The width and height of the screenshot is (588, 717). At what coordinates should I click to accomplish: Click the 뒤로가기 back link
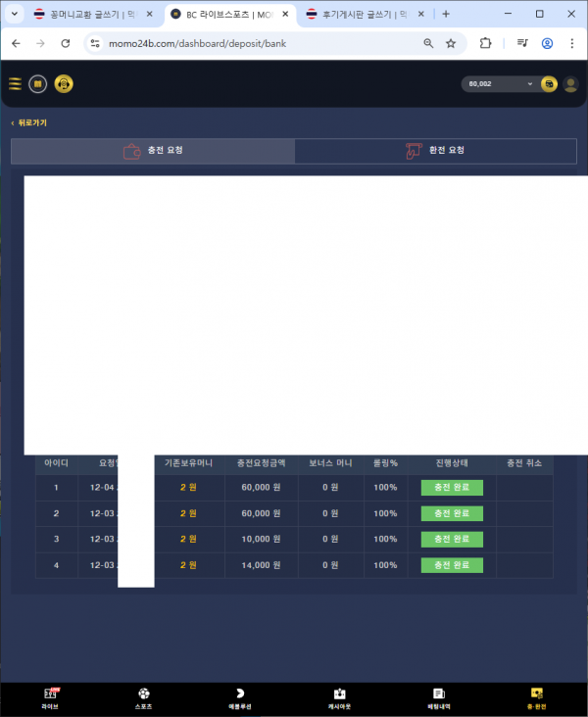coord(29,123)
